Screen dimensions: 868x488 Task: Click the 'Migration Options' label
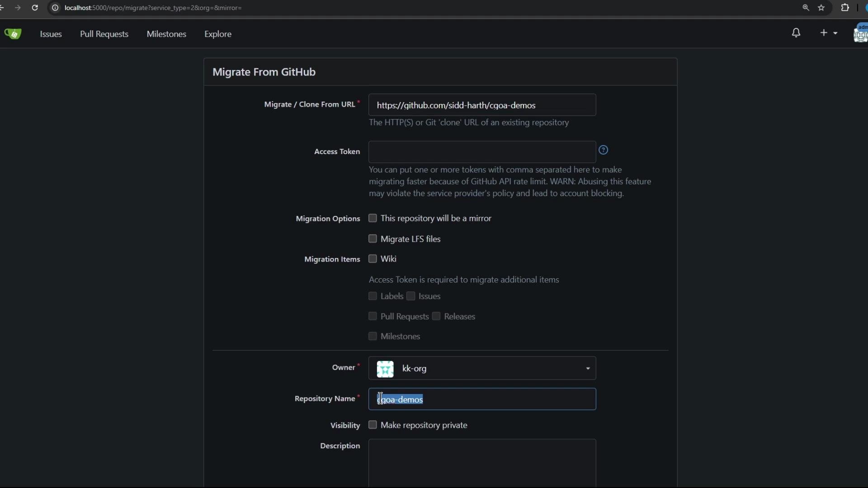coord(328,219)
